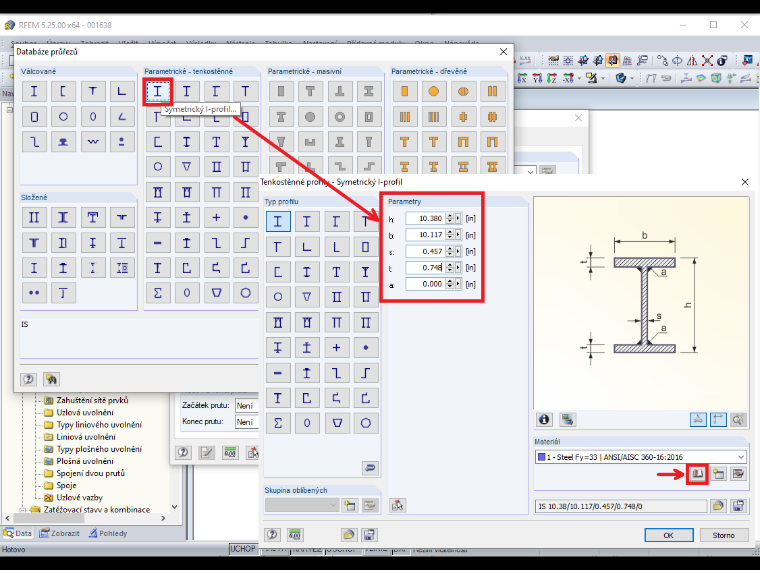Select Uzlové vazby tree item
This screenshot has height=570, width=760.
(x=79, y=497)
